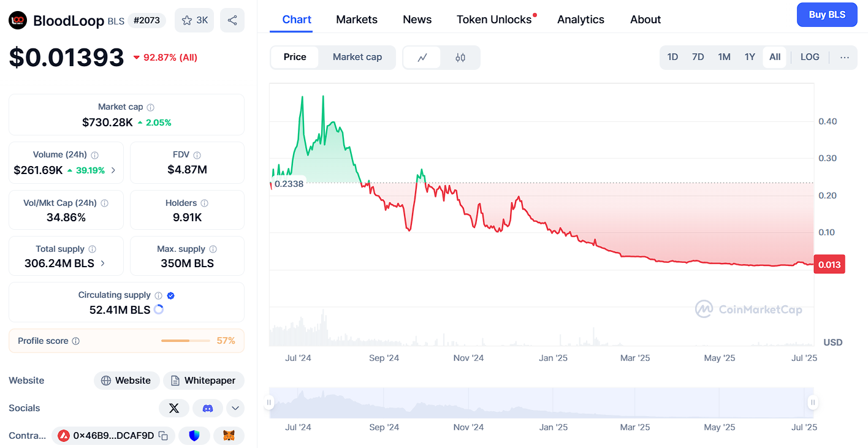Add token to MetaMask fox icon
The width and height of the screenshot is (868, 448).
[x=229, y=436]
